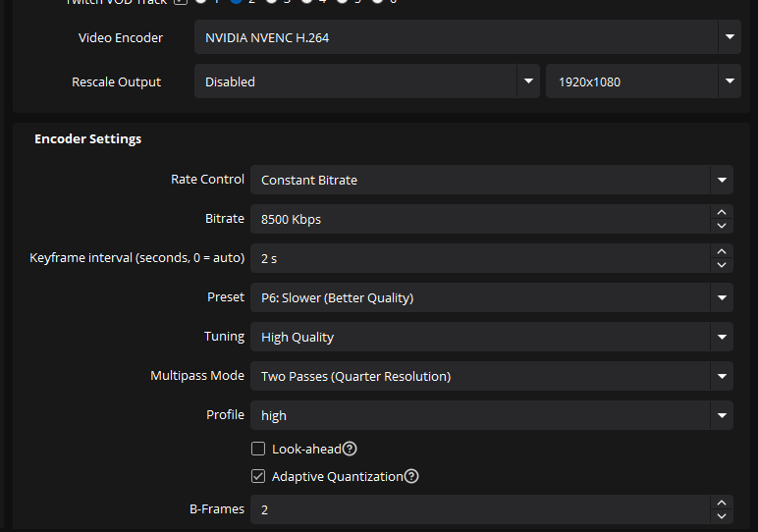Click the Encoder Settings section heading
The width and height of the screenshot is (758, 532).
[x=88, y=139]
